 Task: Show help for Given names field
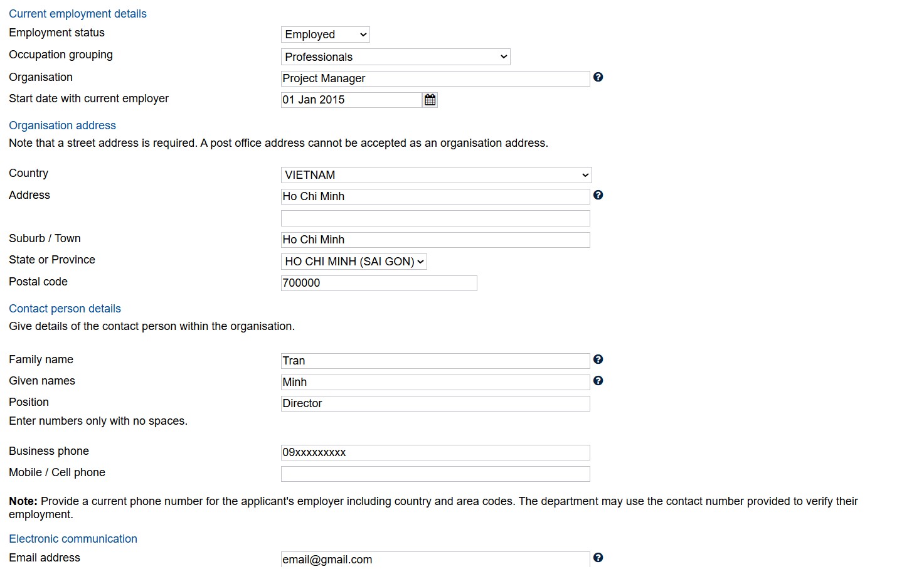click(598, 381)
